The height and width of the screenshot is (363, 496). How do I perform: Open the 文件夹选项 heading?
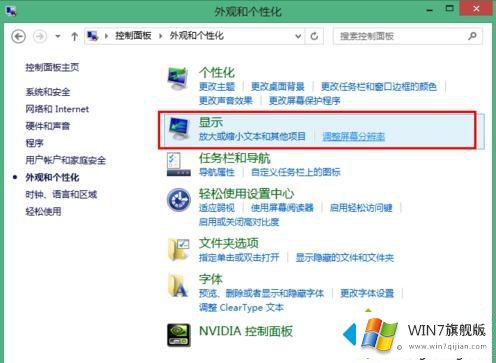(x=229, y=243)
